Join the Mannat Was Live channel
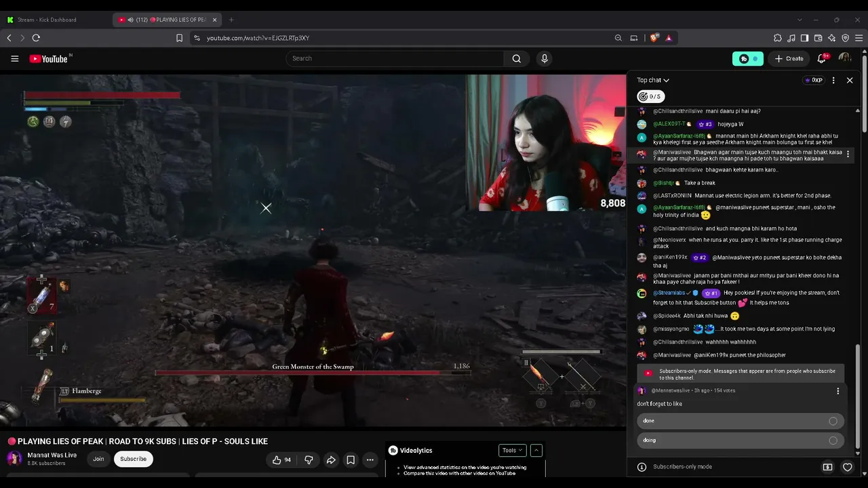Screen dimensions: 868x488 (98, 460)
